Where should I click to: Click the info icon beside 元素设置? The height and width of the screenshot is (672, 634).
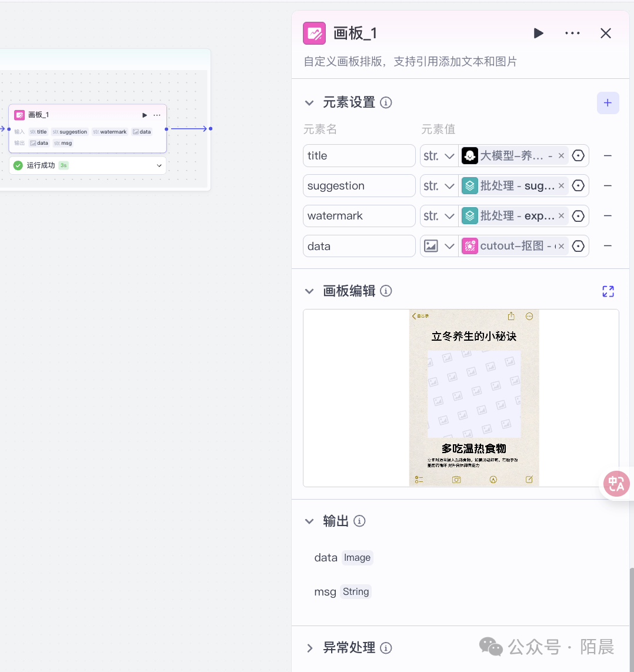(x=386, y=103)
